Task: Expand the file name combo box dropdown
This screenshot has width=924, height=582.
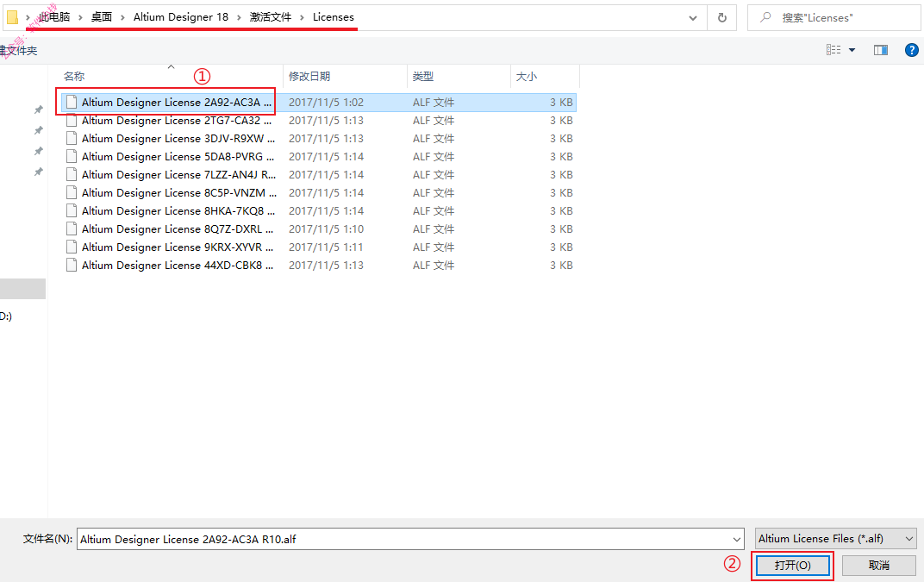Action: (737, 539)
